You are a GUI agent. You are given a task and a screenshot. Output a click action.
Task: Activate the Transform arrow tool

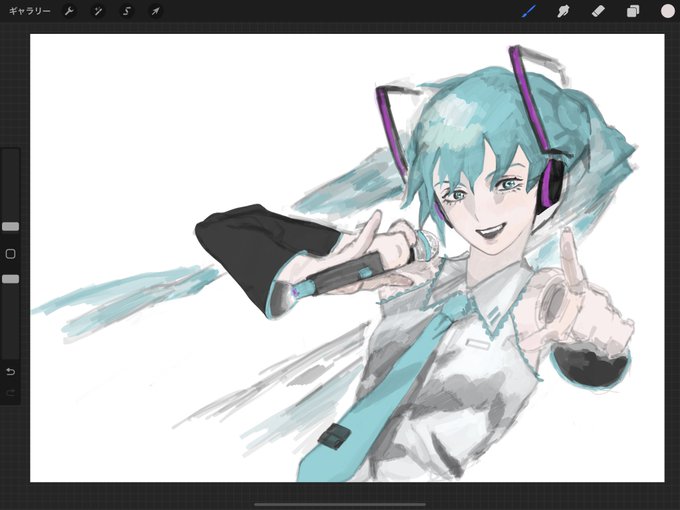(155, 11)
